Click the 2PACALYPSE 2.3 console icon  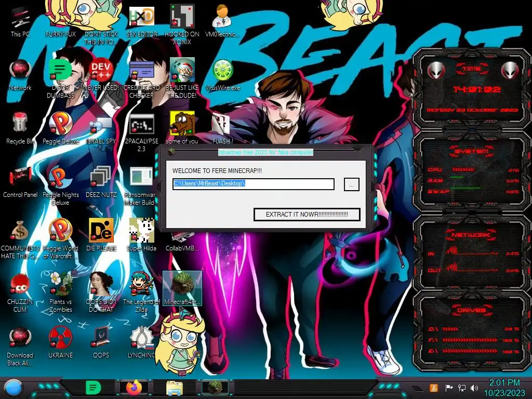coord(141,132)
